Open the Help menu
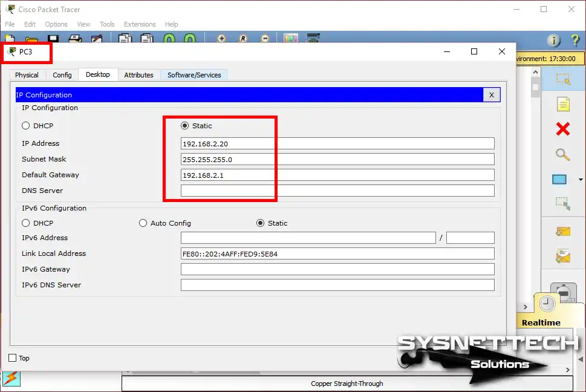Image resolution: width=586 pixels, height=392 pixels. tap(172, 24)
